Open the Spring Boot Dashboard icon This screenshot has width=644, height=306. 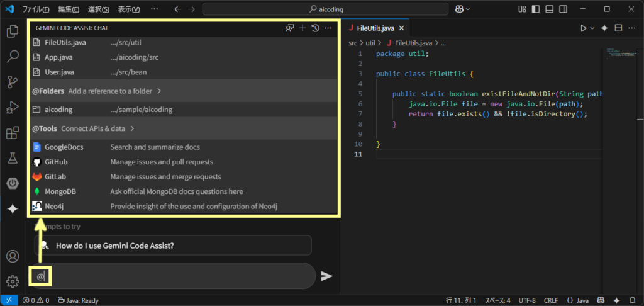tap(13, 183)
